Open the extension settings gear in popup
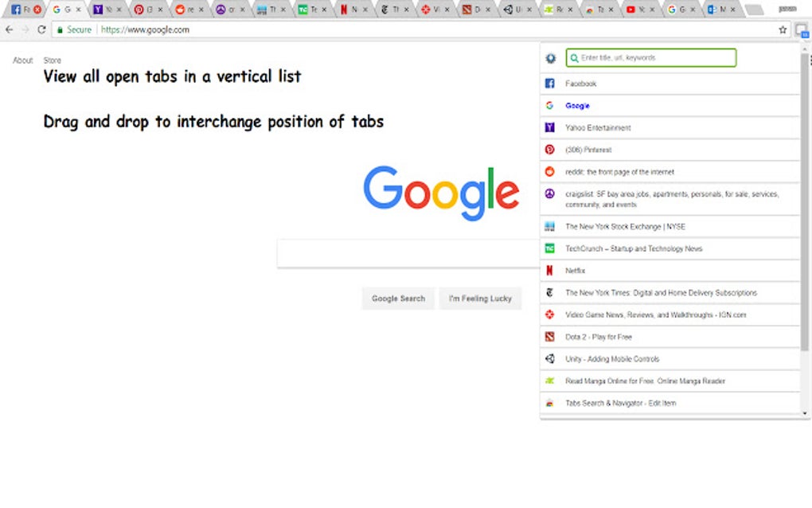Image resolution: width=812 pixels, height=508 pixels. point(549,58)
